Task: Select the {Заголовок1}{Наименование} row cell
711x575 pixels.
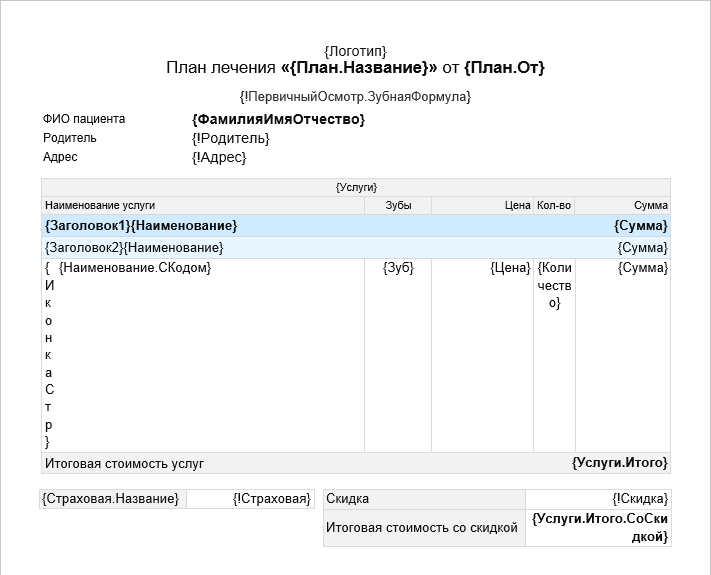Action: 141,226
